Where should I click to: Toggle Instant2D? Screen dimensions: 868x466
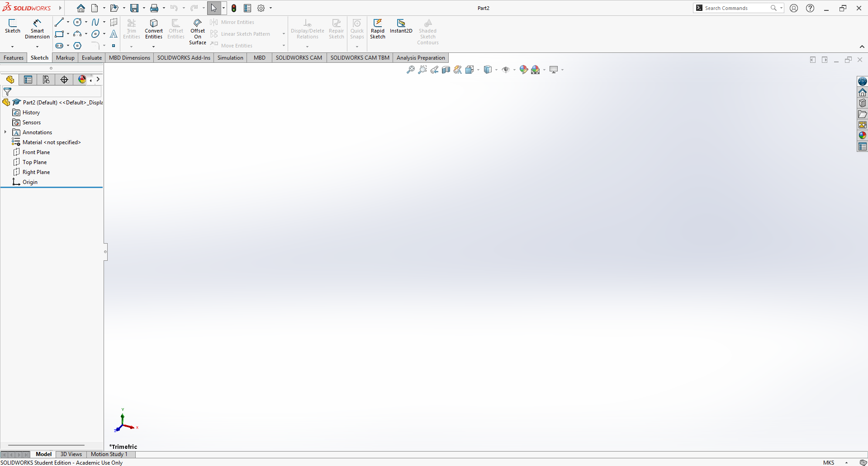click(401, 26)
